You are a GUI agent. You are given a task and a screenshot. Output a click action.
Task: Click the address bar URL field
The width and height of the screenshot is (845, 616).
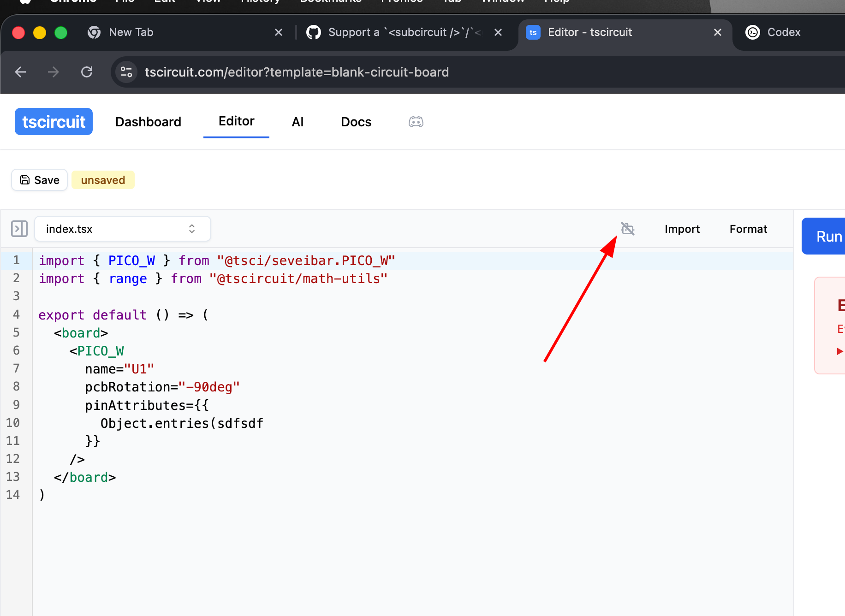297,72
